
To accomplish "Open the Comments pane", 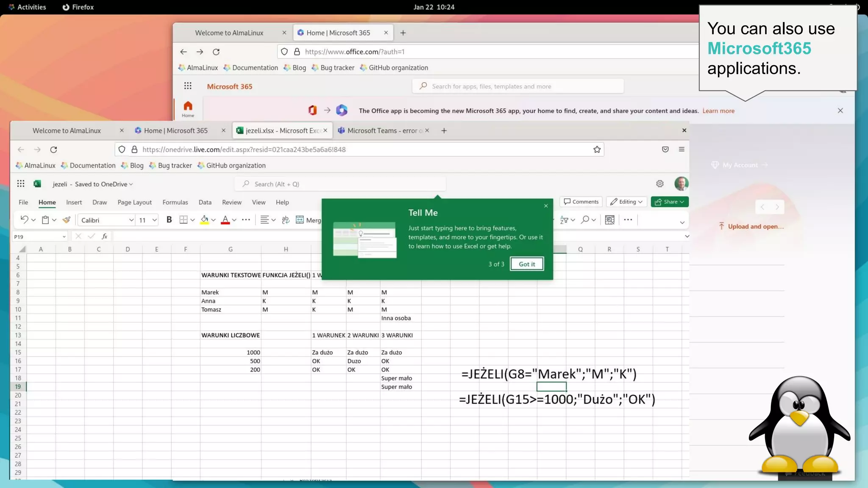I will click(x=581, y=202).
